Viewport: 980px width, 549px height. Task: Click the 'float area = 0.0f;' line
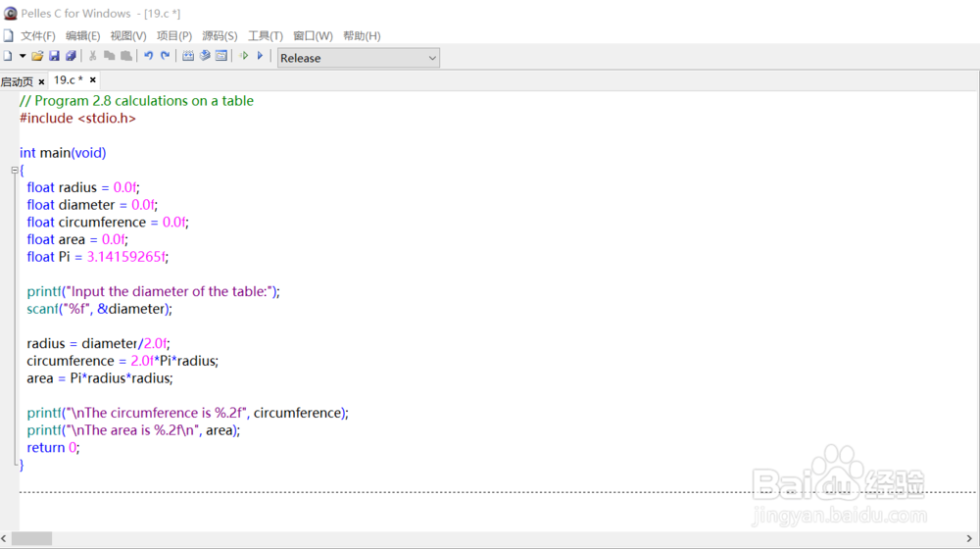tap(77, 239)
